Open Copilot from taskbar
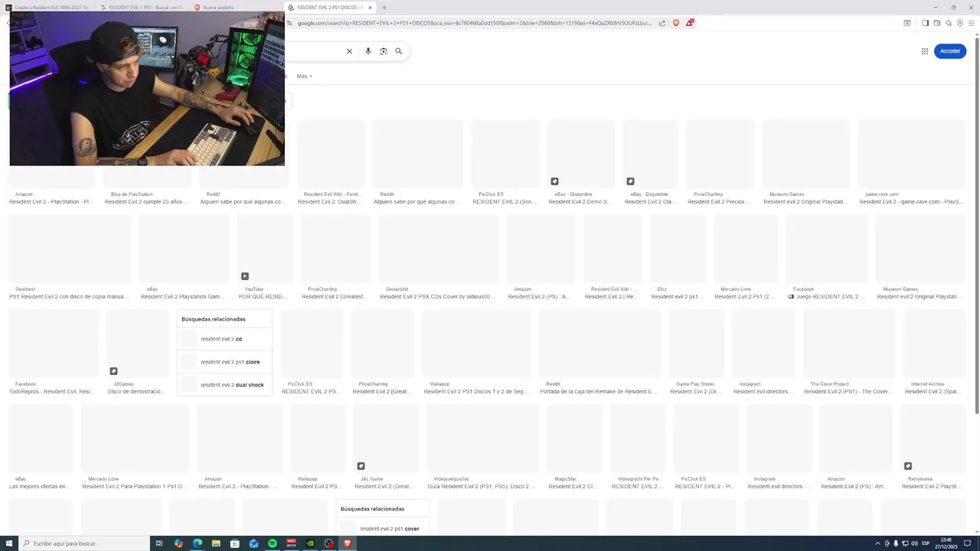Viewport: 980px width, 551px height. click(178, 543)
